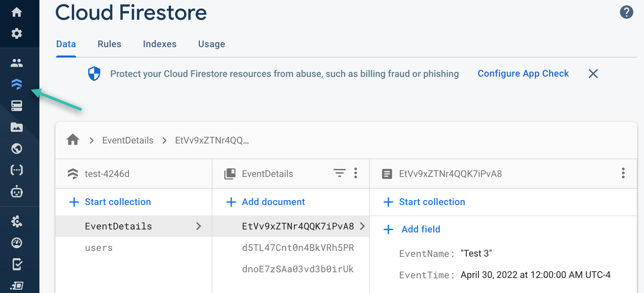Open Crashlytics bug-gear icon in sidebar
Viewport: 644px width, 293px height.
coord(17,221)
